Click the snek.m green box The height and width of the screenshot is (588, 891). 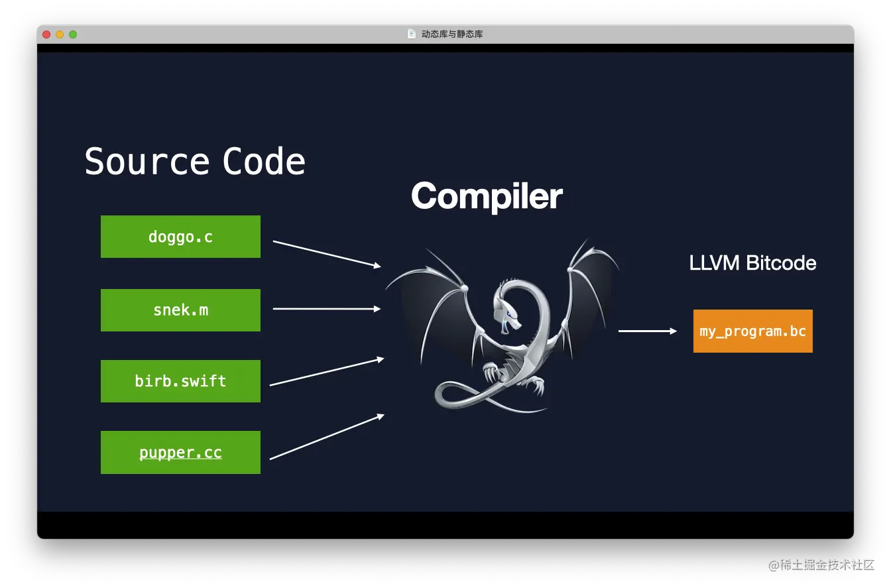coord(180,310)
